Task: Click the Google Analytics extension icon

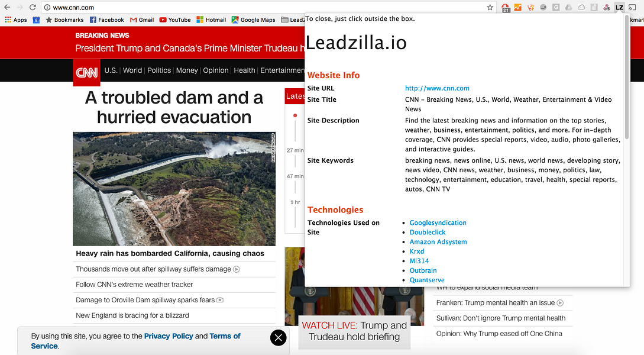Action: 517,8
